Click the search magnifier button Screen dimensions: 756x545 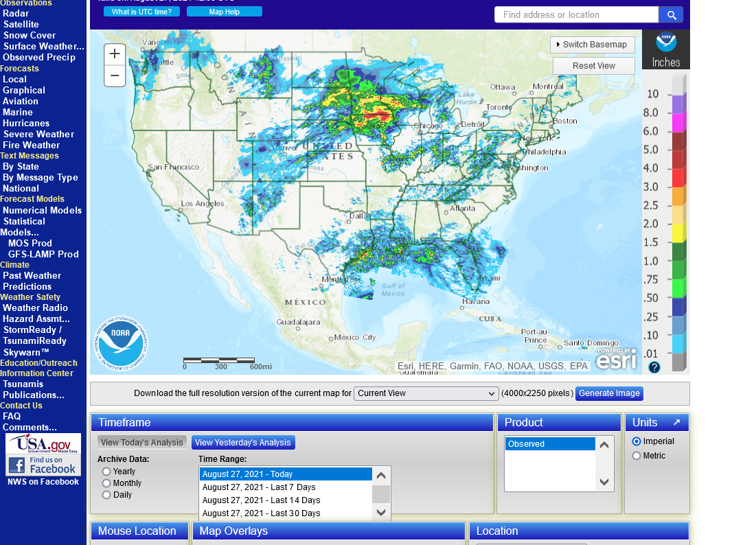[671, 15]
